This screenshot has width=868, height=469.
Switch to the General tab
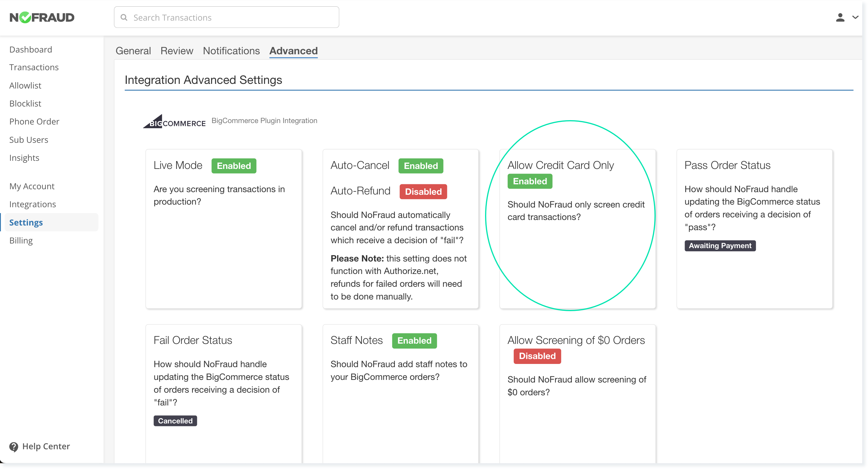coord(133,50)
